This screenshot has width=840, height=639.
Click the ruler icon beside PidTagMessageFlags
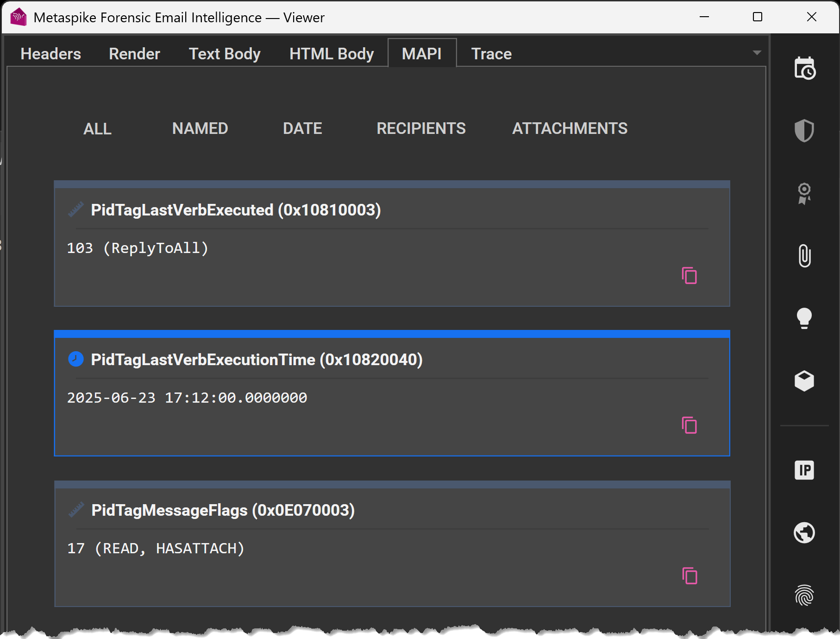point(76,510)
